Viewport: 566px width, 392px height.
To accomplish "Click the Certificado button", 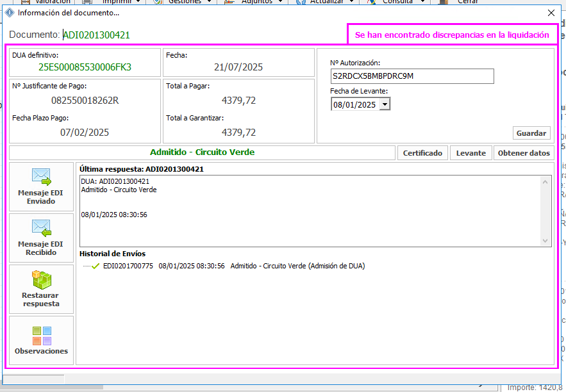I will tap(422, 153).
